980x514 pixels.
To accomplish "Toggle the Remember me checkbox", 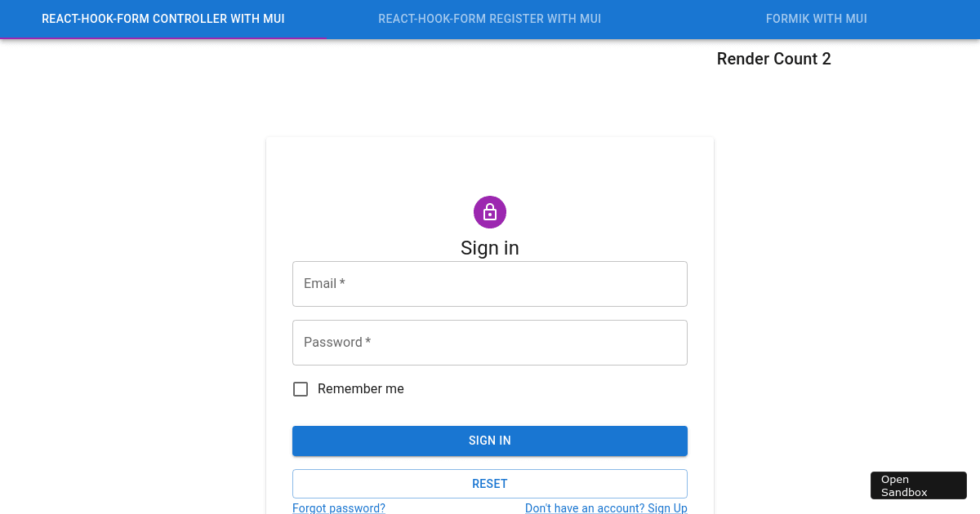I will click(x=301, y=389).
